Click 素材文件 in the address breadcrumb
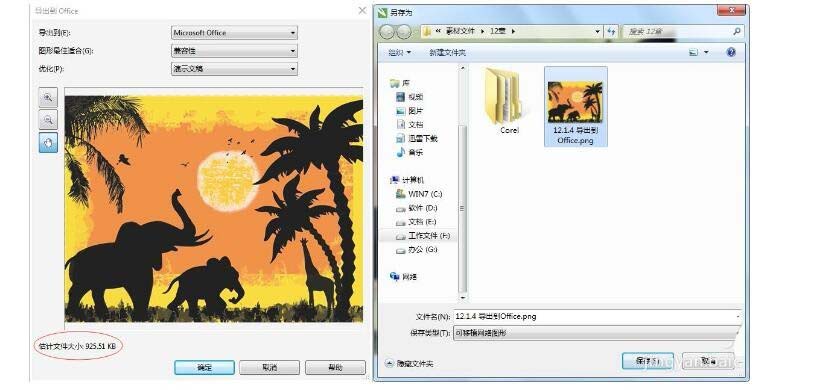 [460, 31]
